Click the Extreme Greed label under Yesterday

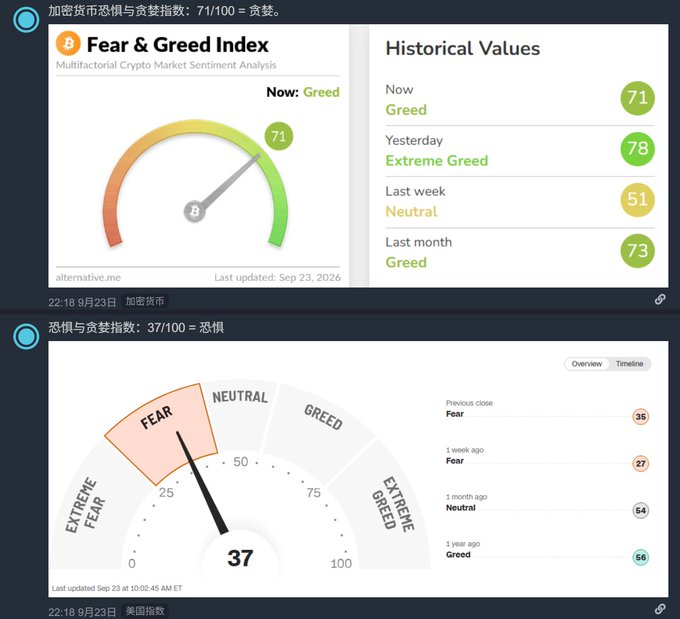[x=437, y=161]
